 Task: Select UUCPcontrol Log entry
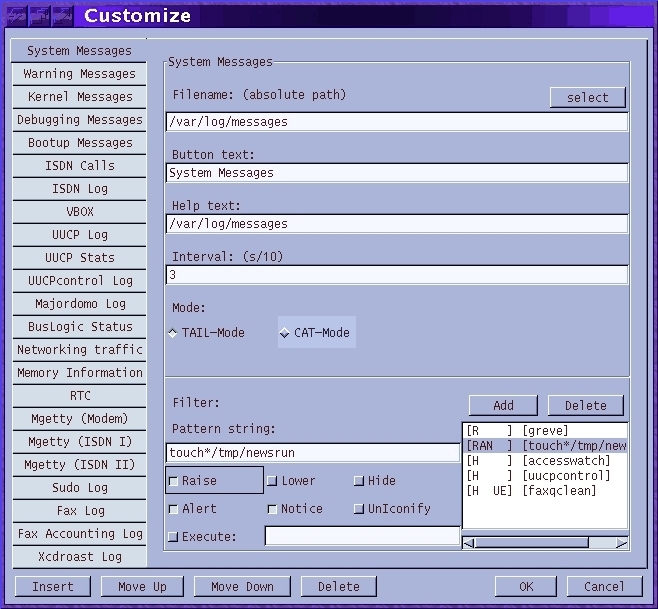point(79,281)
